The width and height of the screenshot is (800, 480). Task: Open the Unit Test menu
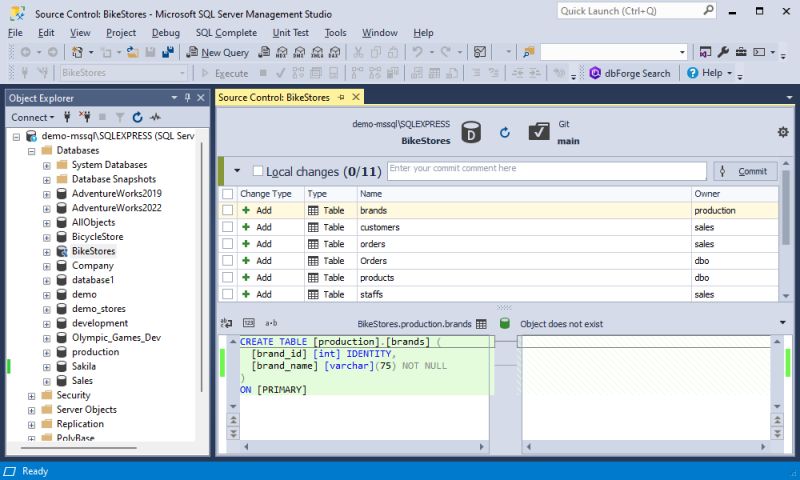coord(290,33)
